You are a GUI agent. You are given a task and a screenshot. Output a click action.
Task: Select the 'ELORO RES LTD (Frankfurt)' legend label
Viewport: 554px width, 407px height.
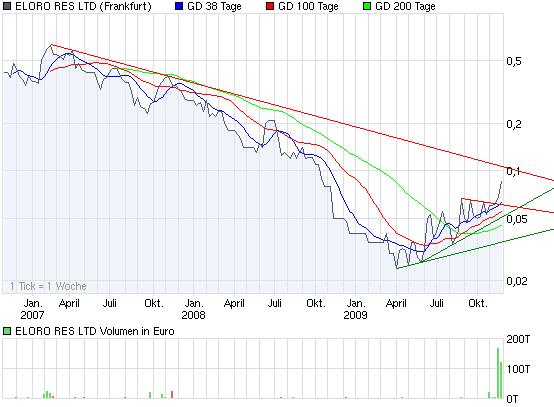[x=83, y=6]
